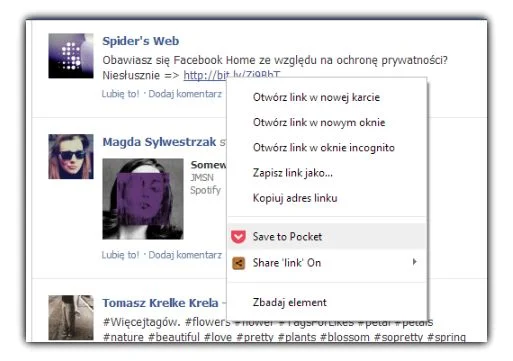Image resolution: width=513 pixels, height=361 pixels.
Task: Click the #spring hashtag
Action: point(446,337)
